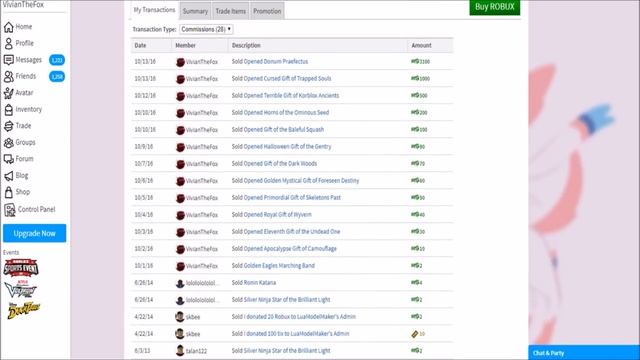Screen dimensions: 640x360
Task: Open the Chat & Party bar
Action: (584, 353)
